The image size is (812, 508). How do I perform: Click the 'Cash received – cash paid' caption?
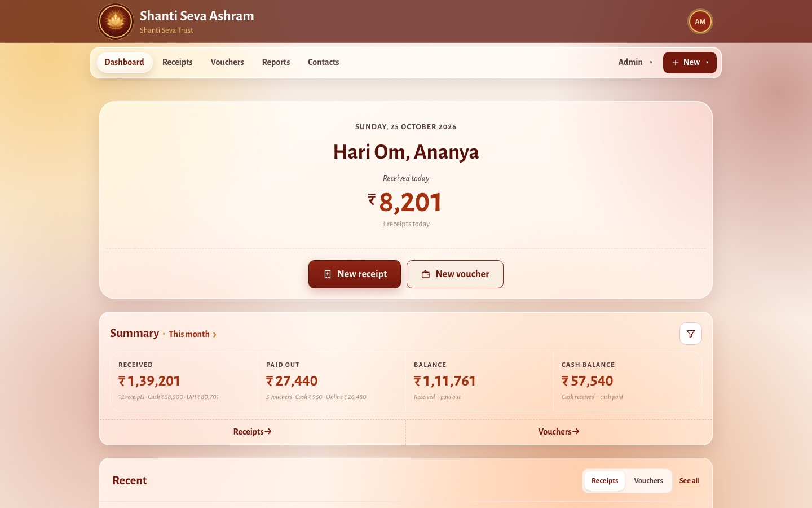point(592,397)
